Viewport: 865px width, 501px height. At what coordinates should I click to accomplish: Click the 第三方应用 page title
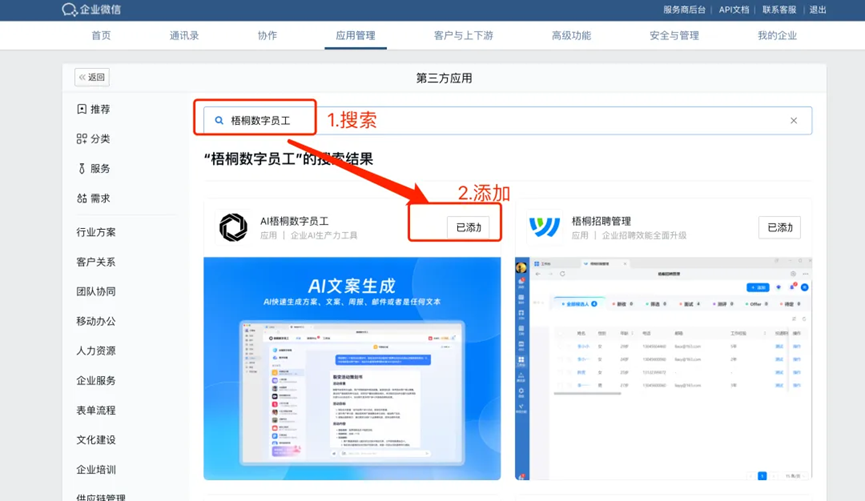(444, 78)
